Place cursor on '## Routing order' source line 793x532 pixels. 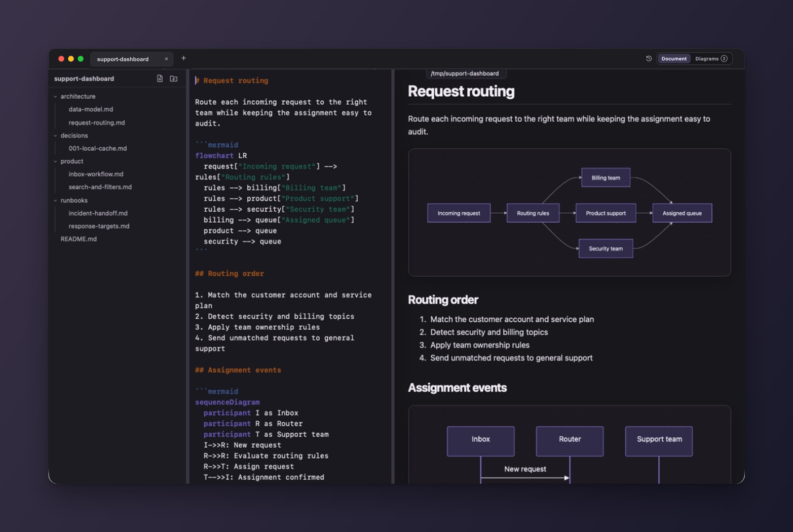click(x=229, y=274)
